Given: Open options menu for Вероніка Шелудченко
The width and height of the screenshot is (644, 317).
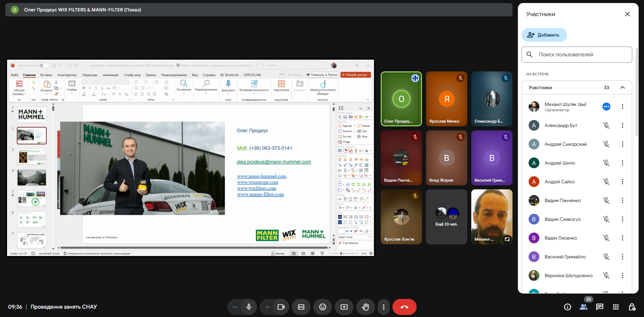Looking at the screenshot, I should point(623,275).
